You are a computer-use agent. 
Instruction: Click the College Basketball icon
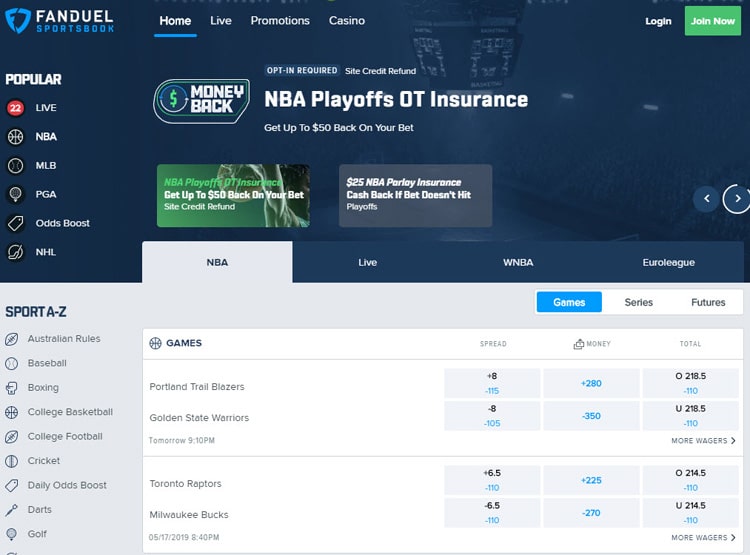pos(11,412)
